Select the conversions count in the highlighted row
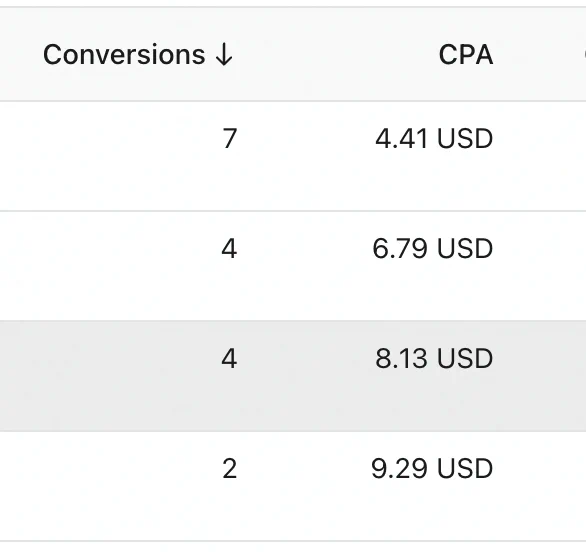This screenshot has height=552, width=586. tap(229, 359)
